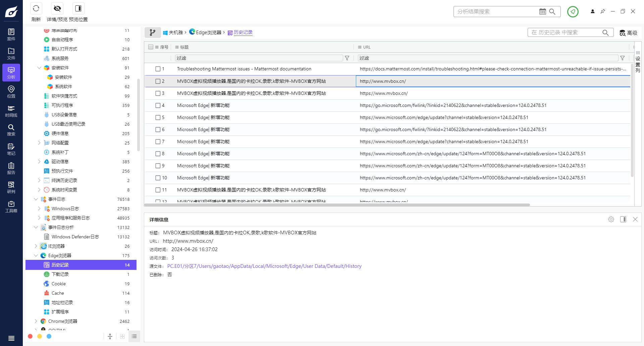Check row 3 checkbox
The image size is (644, 346).
click(x=158, y=93)
